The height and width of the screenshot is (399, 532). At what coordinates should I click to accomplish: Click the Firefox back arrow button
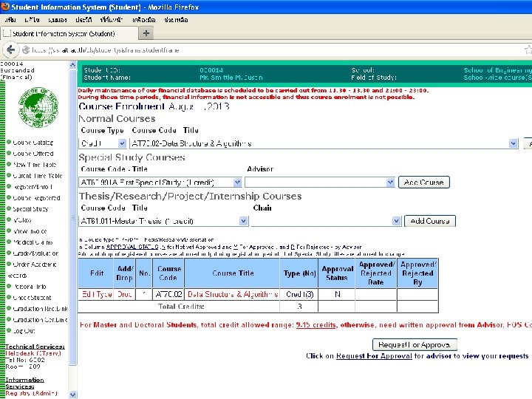(10, 50)
